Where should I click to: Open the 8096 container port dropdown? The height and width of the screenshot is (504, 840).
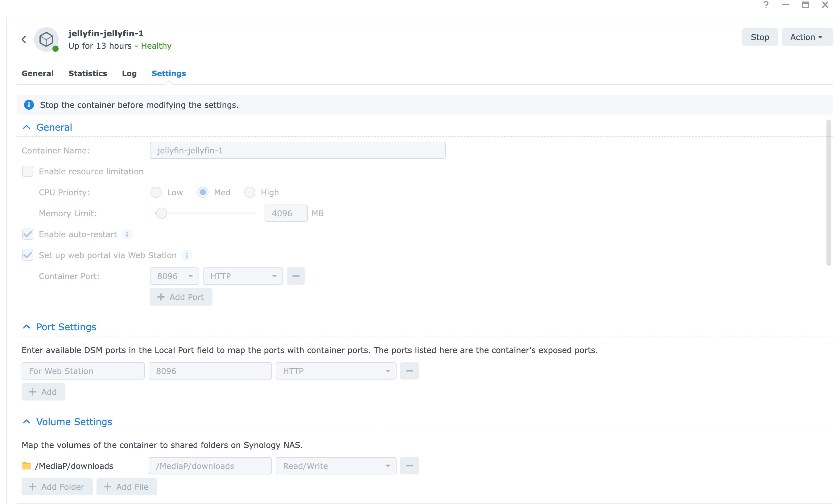[x=175, y=276]
